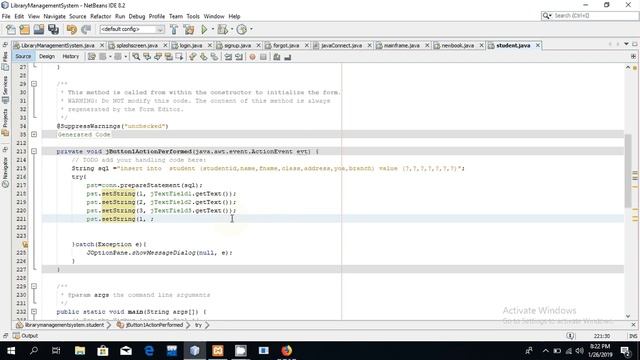Click librarymanagementsystem.student in the breadcrumb bar
The image size is (640, 360).
click(64, 325)
